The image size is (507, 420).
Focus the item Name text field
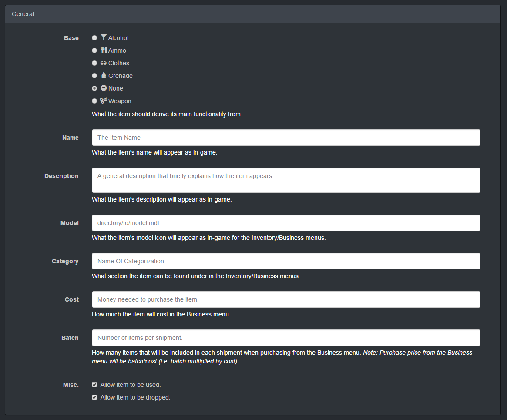tap(286, 138)
